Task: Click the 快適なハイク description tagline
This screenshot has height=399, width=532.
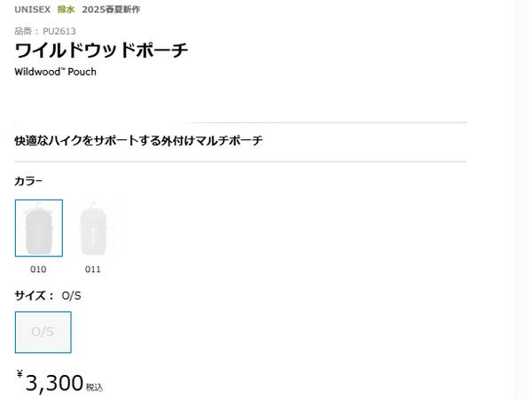Action: [x=138, y=141]
